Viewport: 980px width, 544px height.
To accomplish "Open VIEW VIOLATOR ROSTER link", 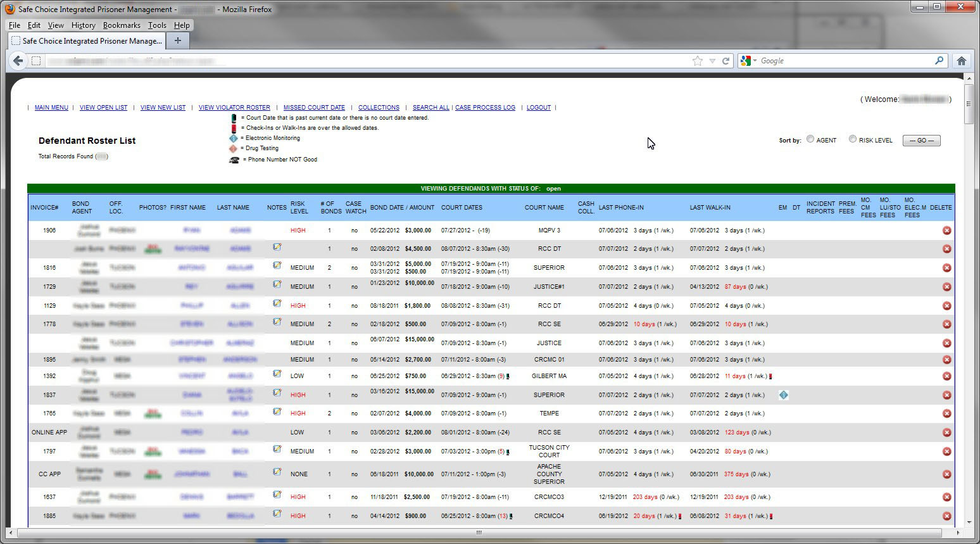I will [234, 108].
